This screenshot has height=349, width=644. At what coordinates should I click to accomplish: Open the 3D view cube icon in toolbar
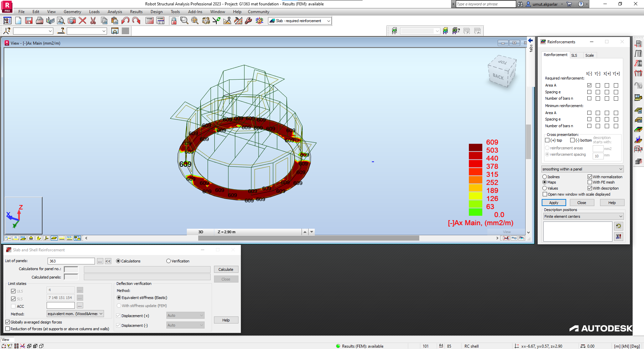click(x=259, y=20)
